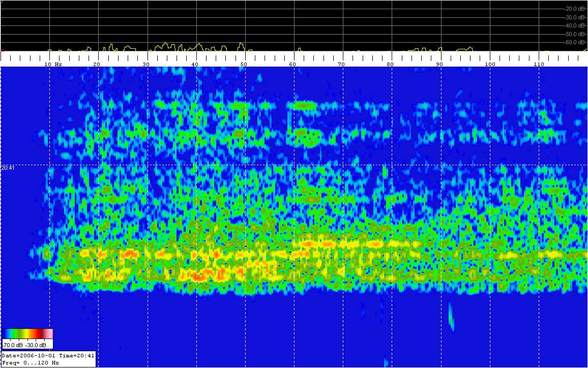The image size is (588, 368).
Task: Select the 30 Hz tick on frequency axis
Action: point(145,65)
